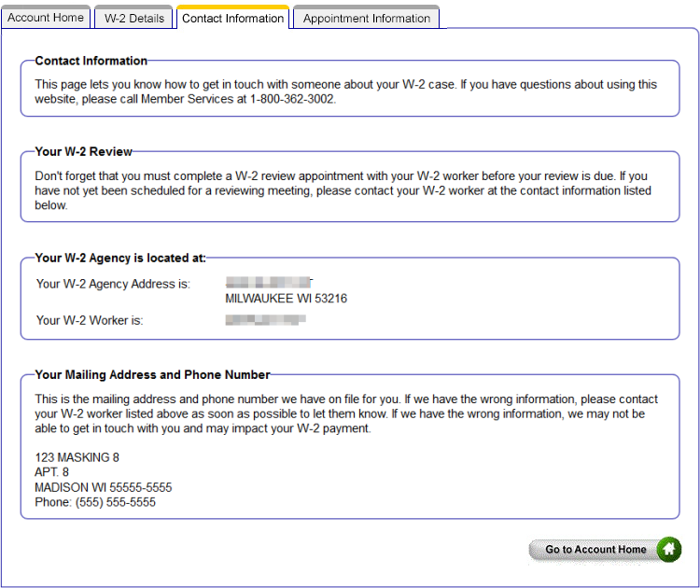The width and height of the screenshot is (700, 588).
Task: Click the blurred agency street address
Action: (x=269, y=283)
